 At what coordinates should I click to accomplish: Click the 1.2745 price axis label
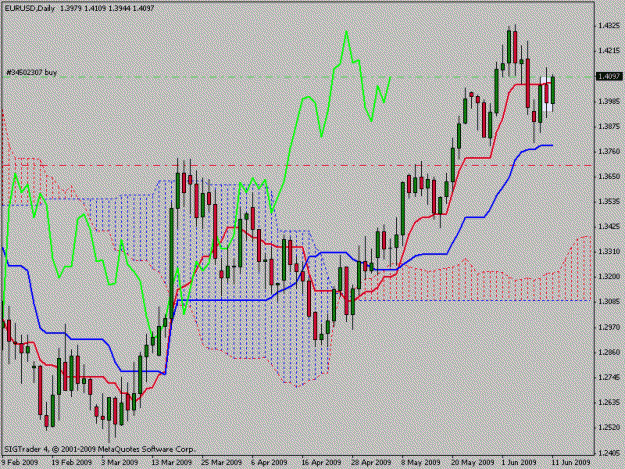(x=609, y=377)
